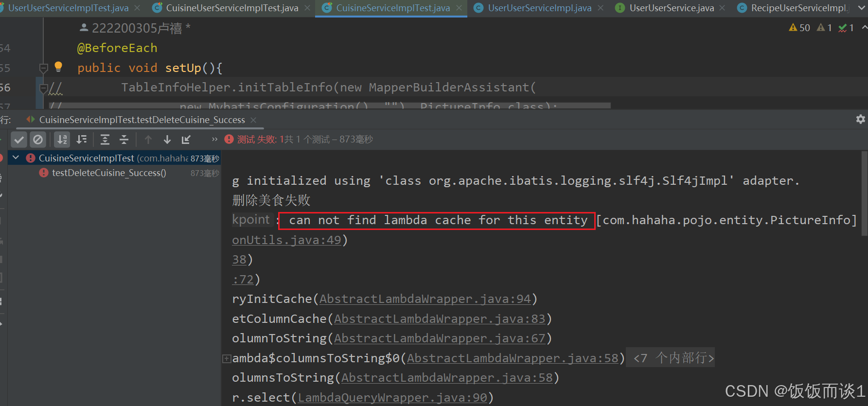868x406 pixels.
Task: Close the UserUserServiceImpl.java tab
Action: coord(601,8)
